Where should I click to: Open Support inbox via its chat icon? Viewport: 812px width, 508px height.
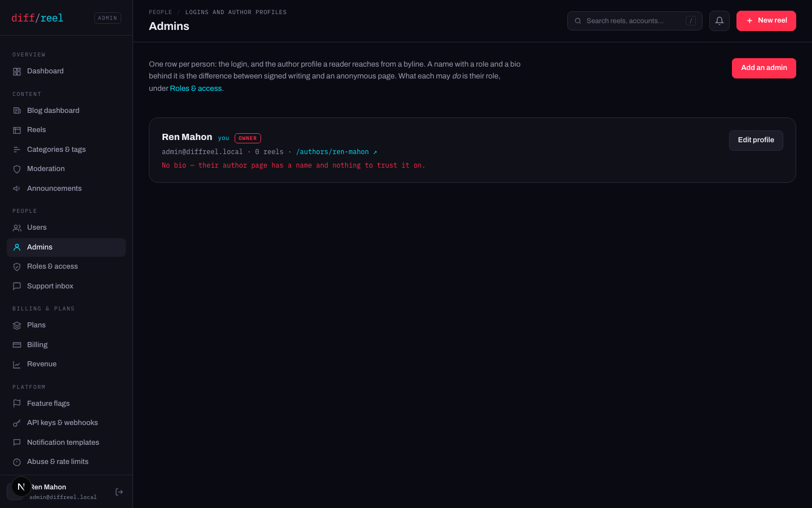point(17,286)
